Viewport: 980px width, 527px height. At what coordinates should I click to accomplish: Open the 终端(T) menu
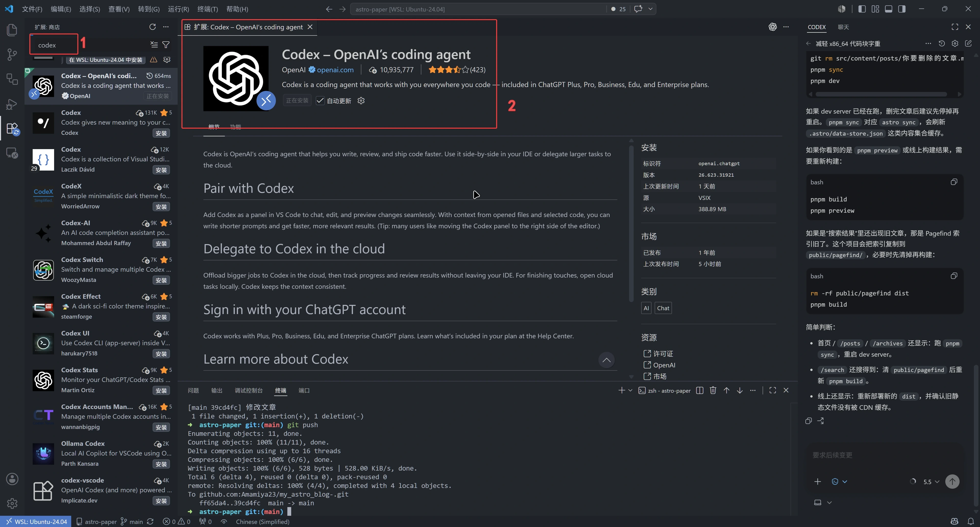(x=207, y=9)
